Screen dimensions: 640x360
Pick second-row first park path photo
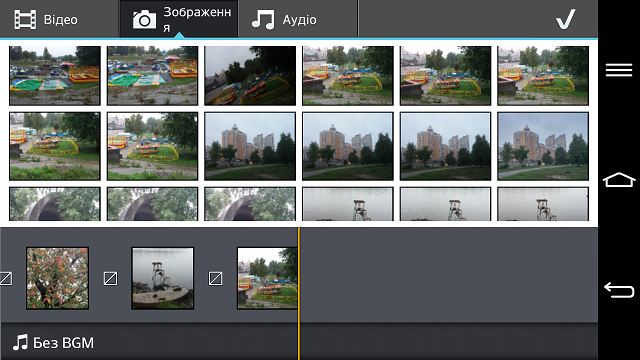(55, 146)
